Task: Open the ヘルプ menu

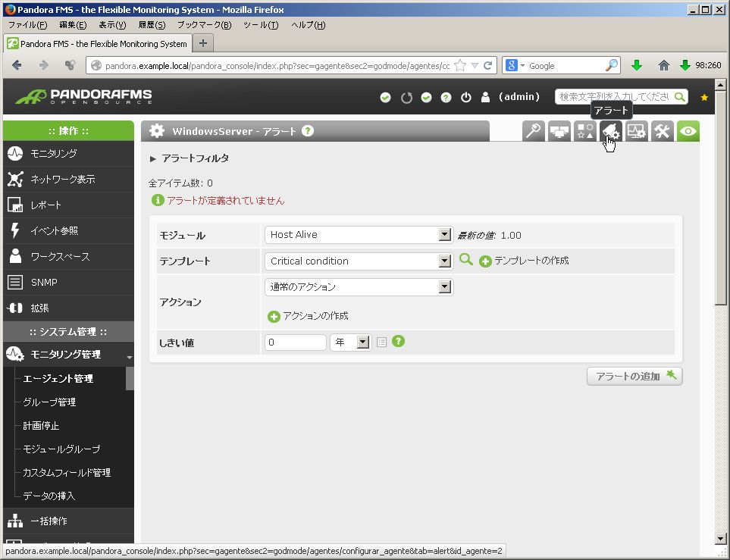Action: tap(309, 25)
